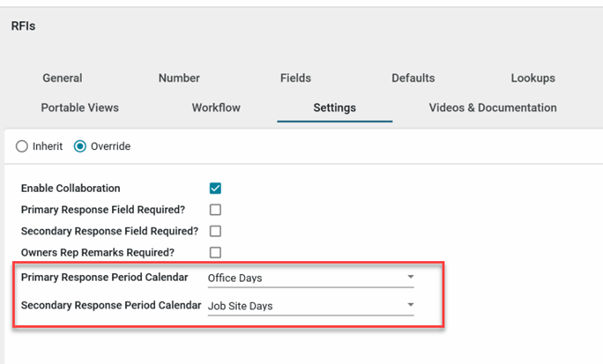
Task: Uncheck the Enable Collaboration checkbox
Action: tap(215, 189)
